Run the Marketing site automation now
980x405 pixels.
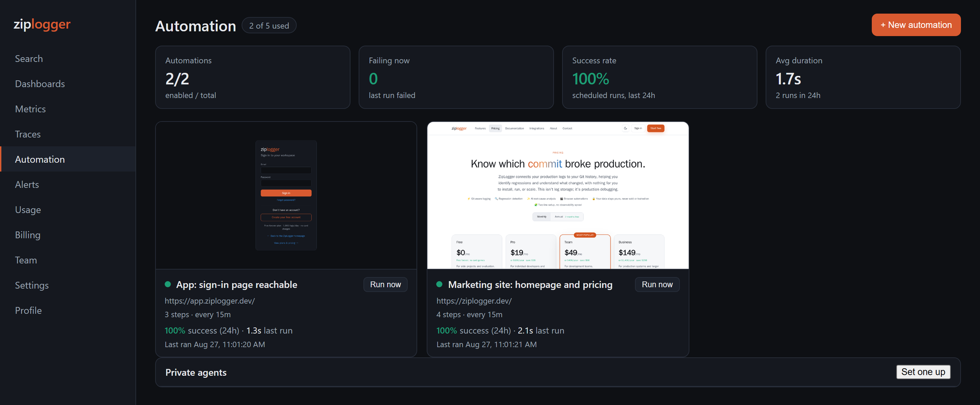pos(657,284)
